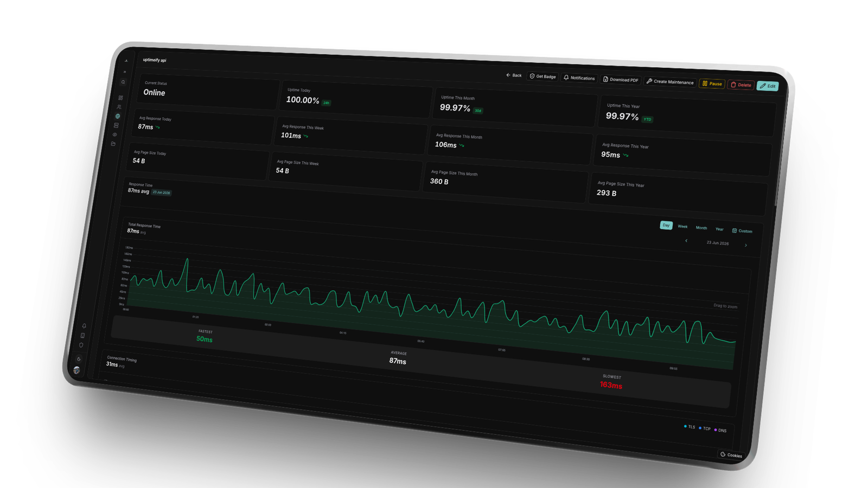Toggle the TLS legend item
Image resolution: width=868 pixels, height=488 pixels.
690,427
